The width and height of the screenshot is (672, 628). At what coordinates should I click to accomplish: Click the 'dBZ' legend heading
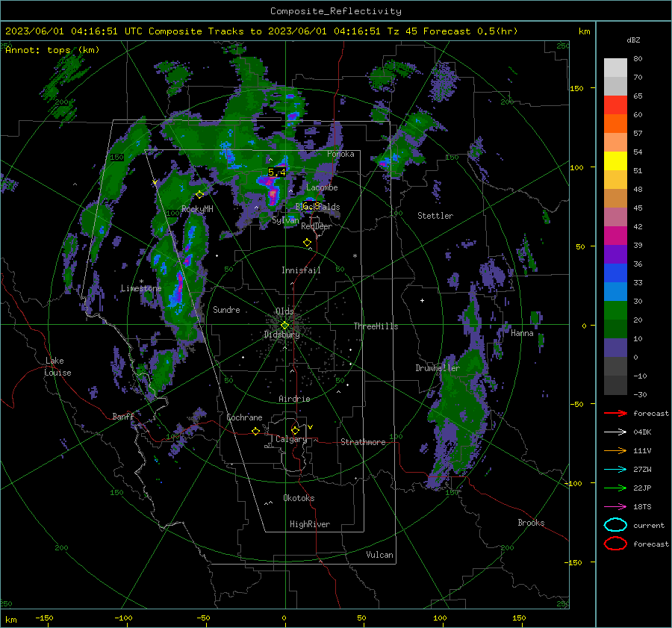point(633,40)
